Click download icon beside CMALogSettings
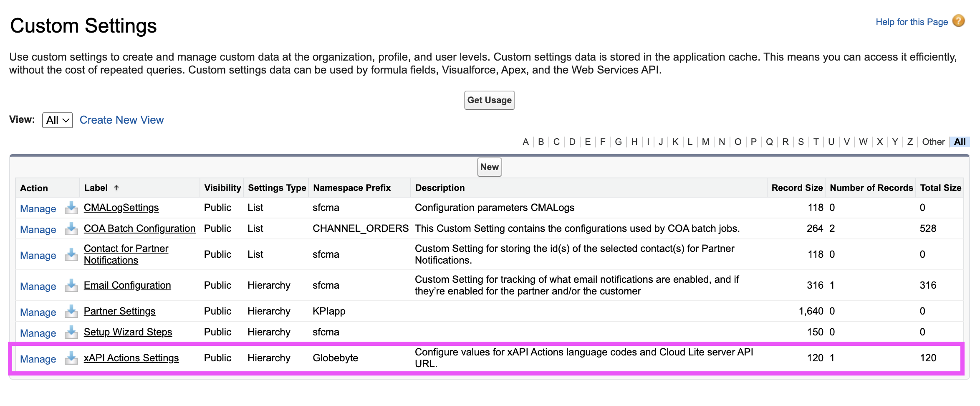The width and height of the screenshot is (980, 406). coord(71,208)
